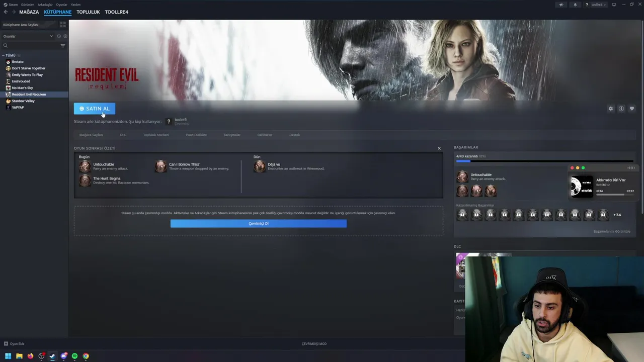644x362 pixels.
Task: Open game info icon
Action: [x=621, y=109]
